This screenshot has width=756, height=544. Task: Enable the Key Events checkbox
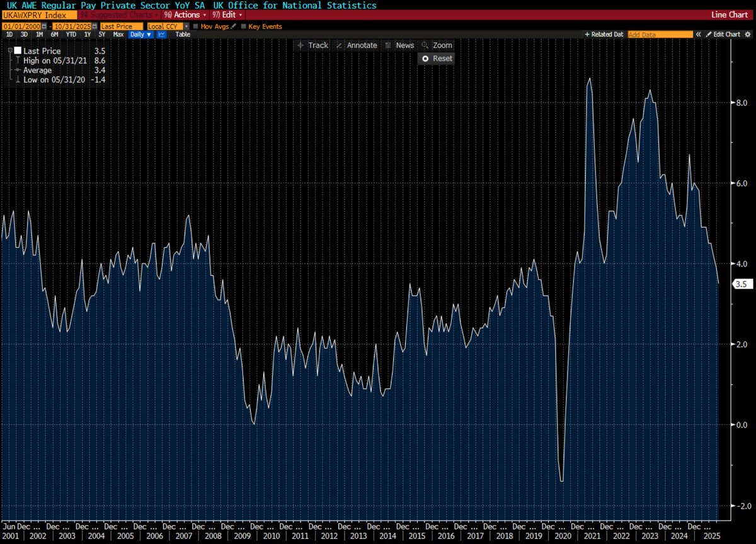point(244,26)
